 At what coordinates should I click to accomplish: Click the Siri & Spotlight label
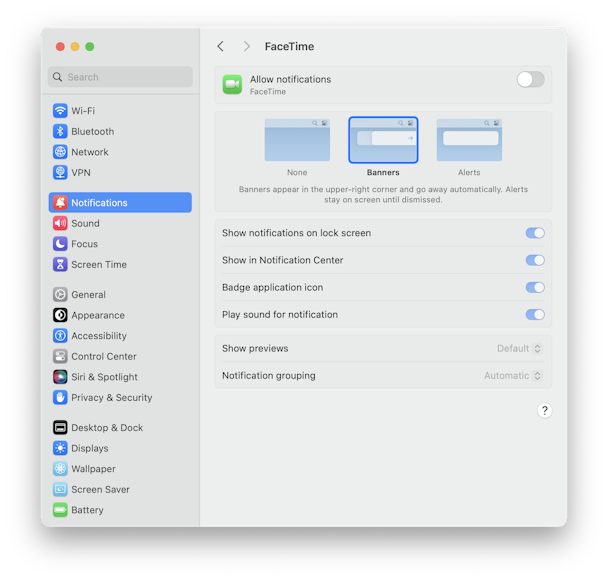pos(104,377)
